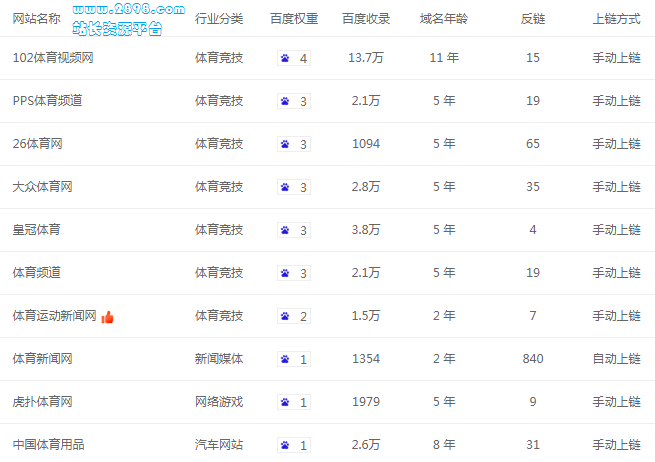
Task: Select the 840 backlinks value for 体育新闻网
Action: tap(533, 359)
